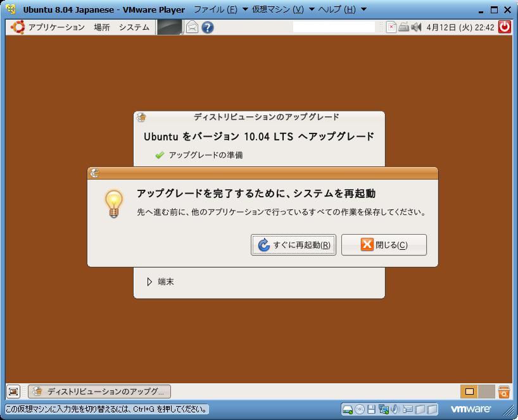Click the red power shutdown icon
Image resolution: width=518 pixels, height=420 pixels.
[x=505, y=27]
